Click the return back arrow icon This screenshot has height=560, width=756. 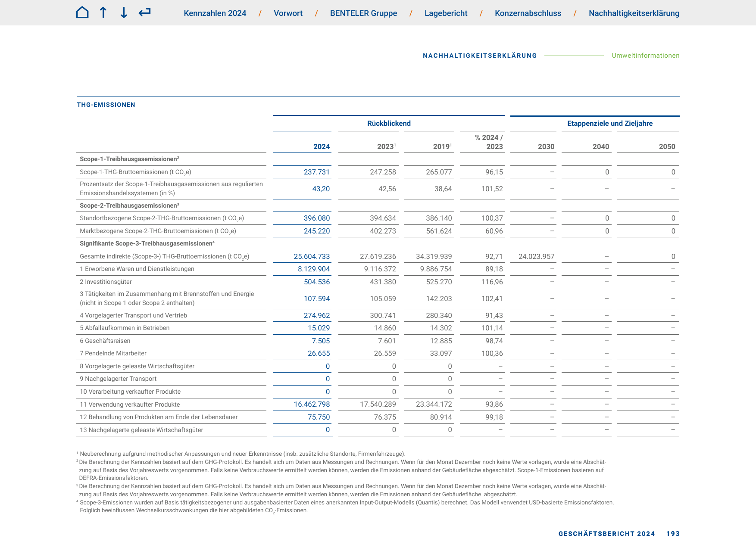(x=144, y=12)
